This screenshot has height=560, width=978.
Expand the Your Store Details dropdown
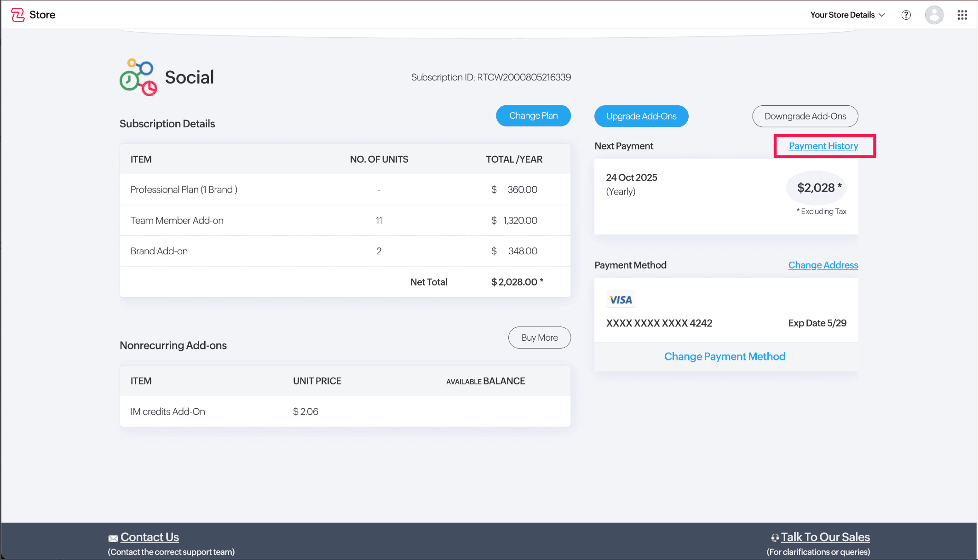(x=847, y=15)
